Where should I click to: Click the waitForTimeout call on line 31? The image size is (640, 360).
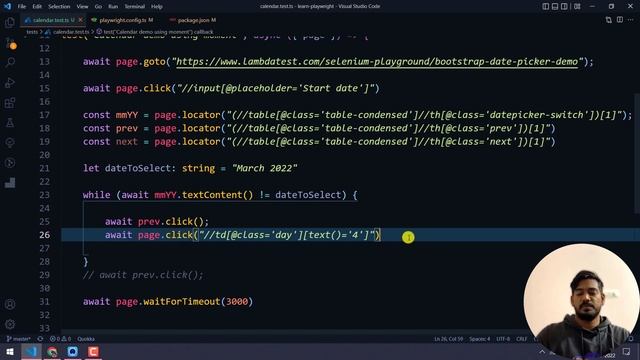tap(182, 302)
